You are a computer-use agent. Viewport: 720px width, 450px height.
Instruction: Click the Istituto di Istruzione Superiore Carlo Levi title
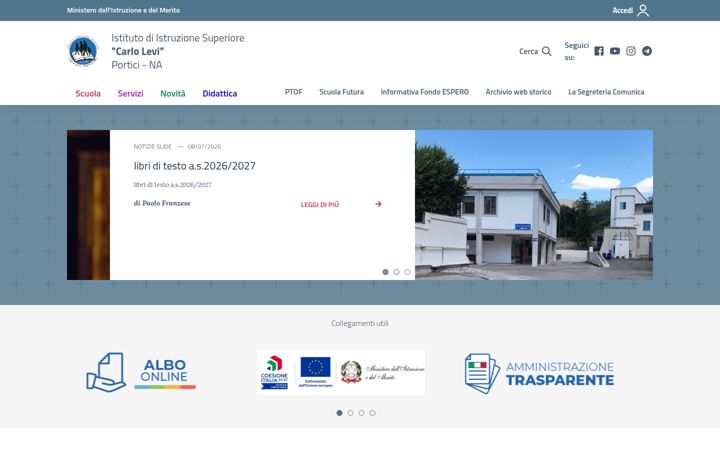[x=178, y=51]
